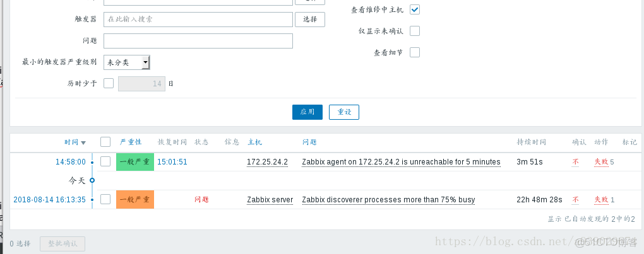
Task: Click the 触发器 search input field
Action: 198,20
